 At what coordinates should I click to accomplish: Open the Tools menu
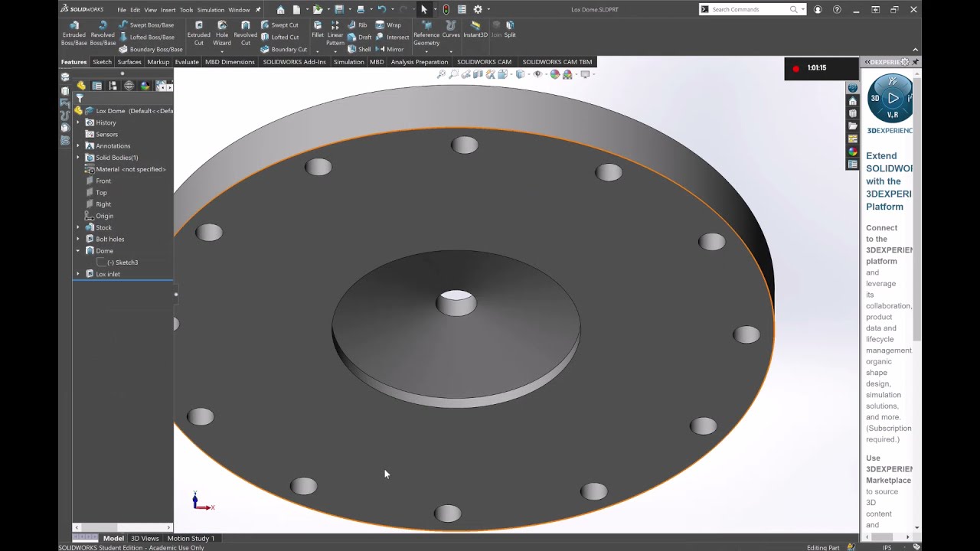[186, 10]
